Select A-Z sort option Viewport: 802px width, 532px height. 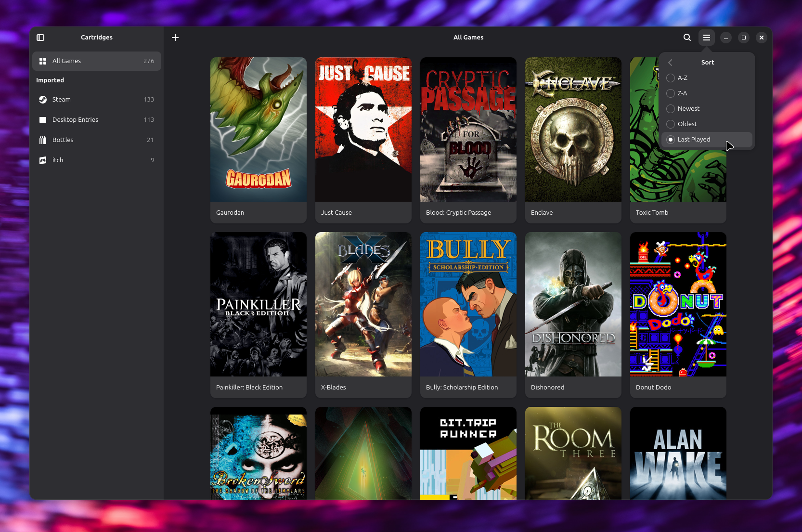click(x=707, y=78)
